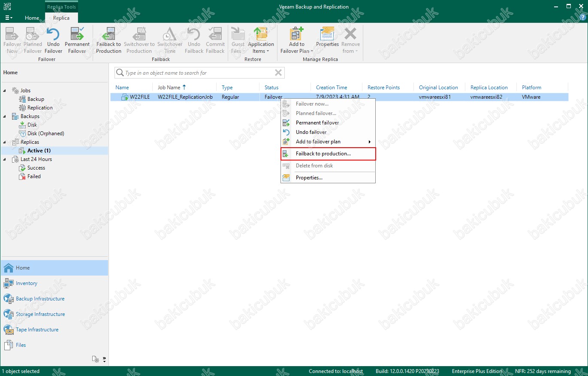Open the Add to Failover Plan ribbon dropdown
The height and width of the screenshot is (376, 588).
point(297,40)
